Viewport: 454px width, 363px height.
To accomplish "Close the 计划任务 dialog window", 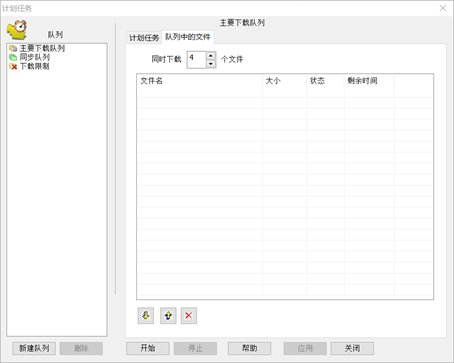I will 443,8.
